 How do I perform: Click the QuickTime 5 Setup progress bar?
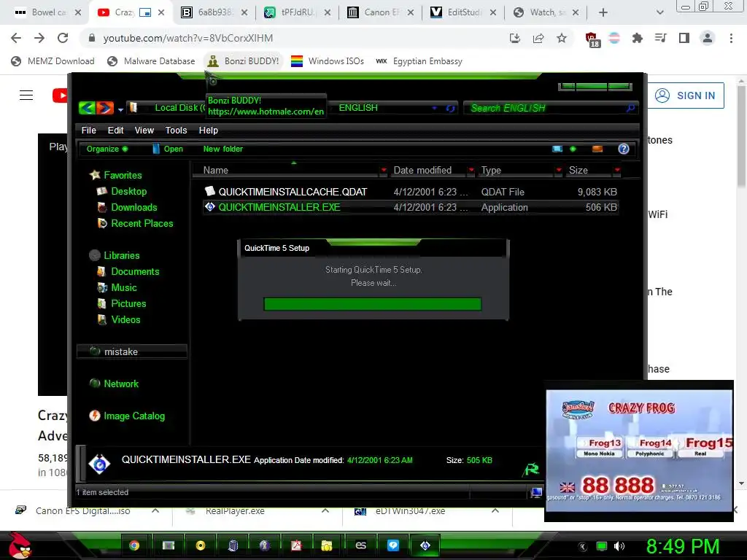pos(373,304)
